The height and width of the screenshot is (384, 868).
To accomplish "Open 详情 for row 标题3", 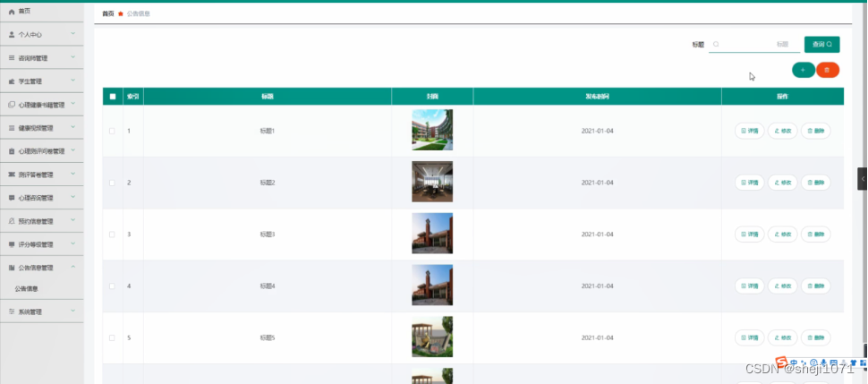I will click(x=750, y=235).
